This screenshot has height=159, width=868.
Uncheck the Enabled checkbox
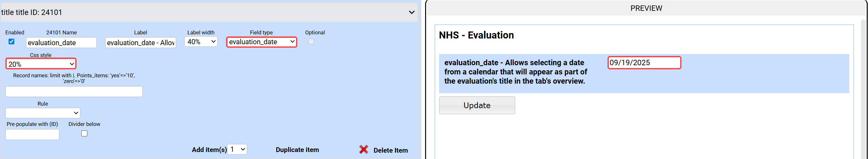[x=11, y=42]
